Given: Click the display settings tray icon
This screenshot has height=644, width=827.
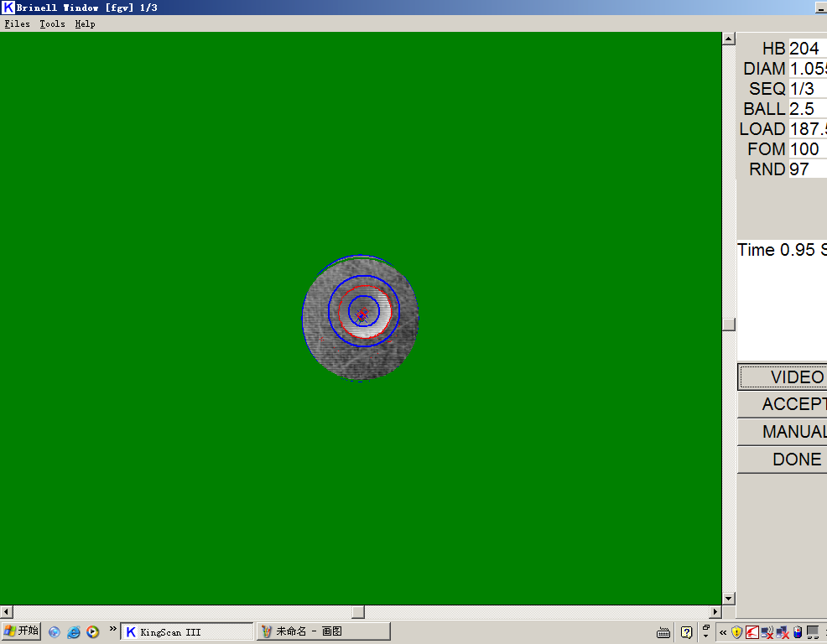Looking at the screenshot, I should [813, 631].
